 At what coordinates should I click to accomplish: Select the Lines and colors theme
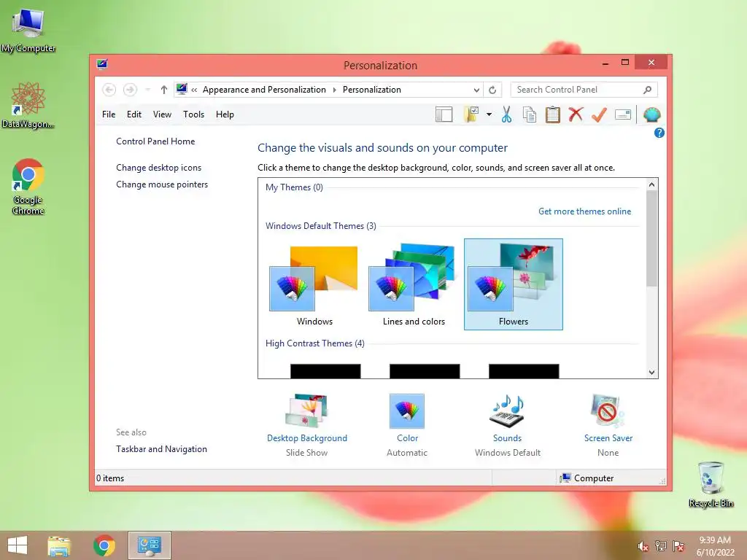[x=414, y=285]
